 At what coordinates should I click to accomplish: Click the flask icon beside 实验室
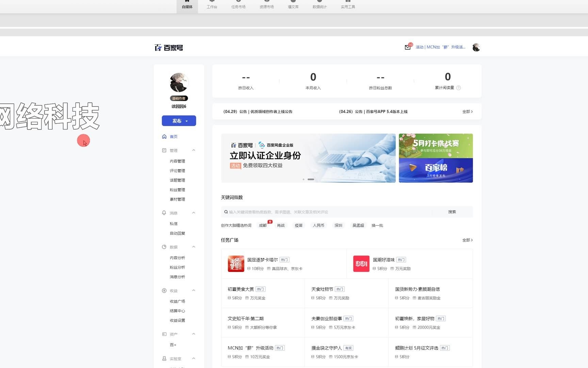tap(164, 359)
